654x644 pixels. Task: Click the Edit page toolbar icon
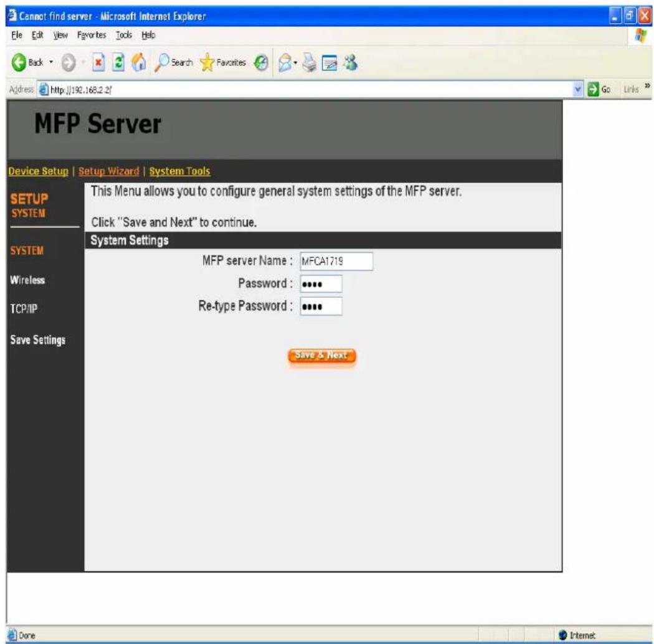(x=329, y=63)
